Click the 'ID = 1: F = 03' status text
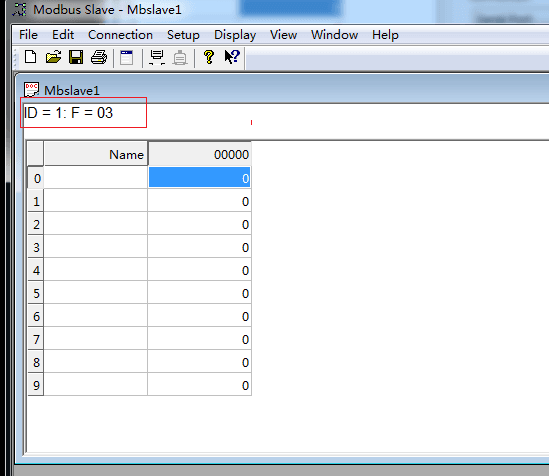 [69, 113]
